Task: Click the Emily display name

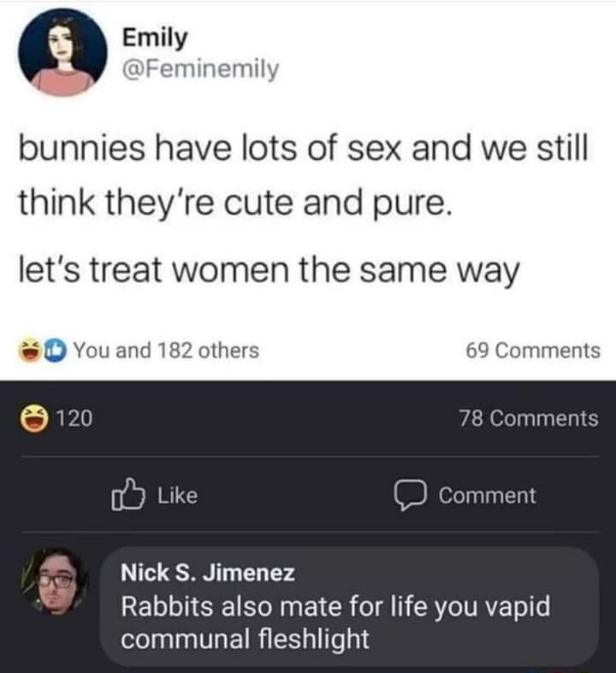Action: point(155,38)
